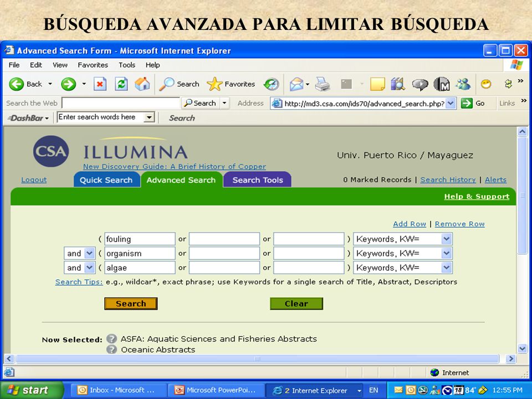Viewport: 532px width, 399px height.
Task: Select the Advanced Search tab
Action: click(x=182, y=180)
